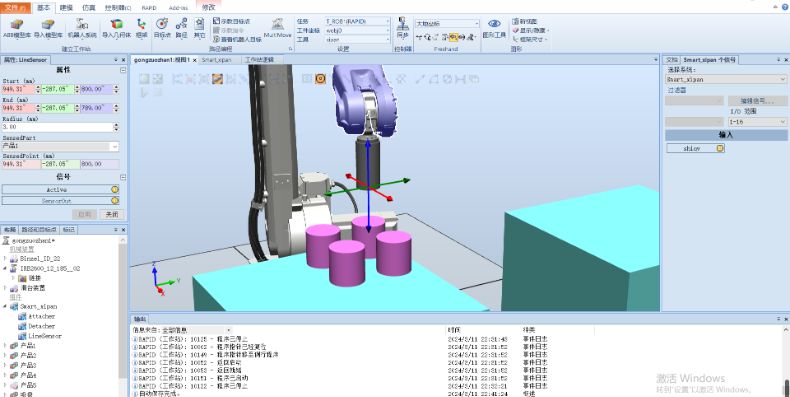Toggle the shiov input signal

[695, 148]
